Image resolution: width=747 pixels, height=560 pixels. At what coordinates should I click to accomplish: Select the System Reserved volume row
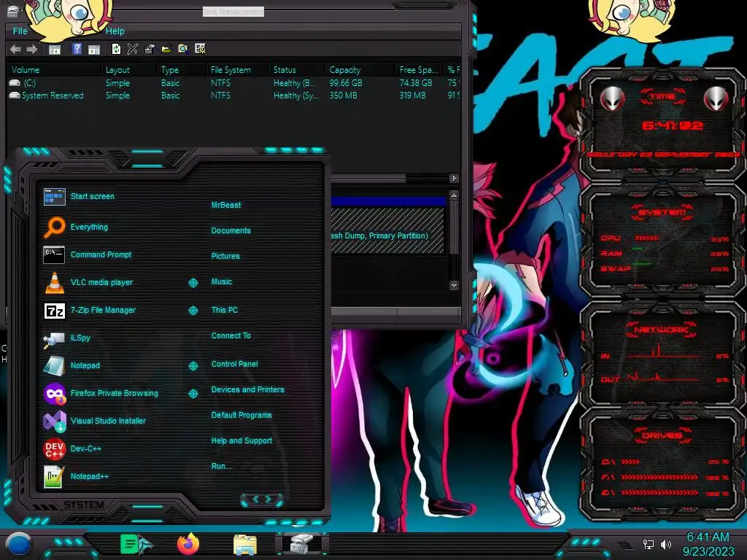[233, 96]
